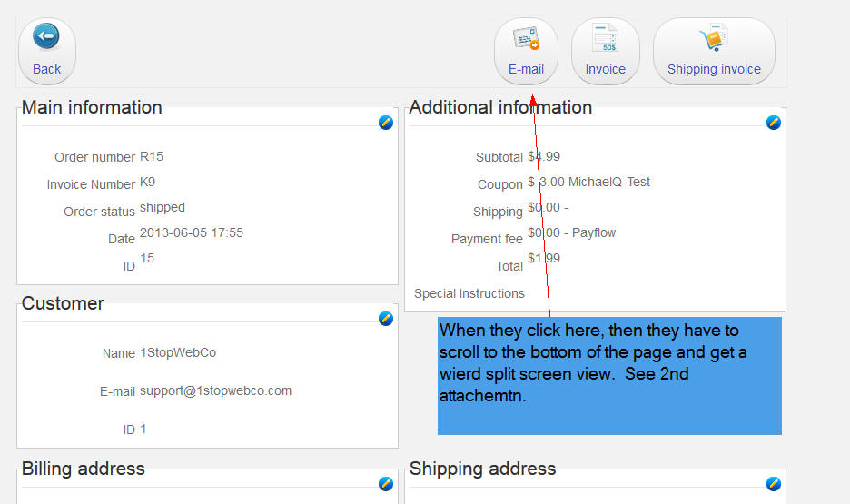Click the Shipping invoice cart icon

click(714, 39)
